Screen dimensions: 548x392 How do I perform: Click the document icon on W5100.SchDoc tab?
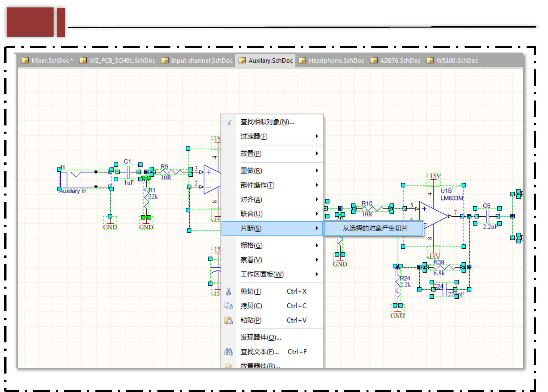pos(430,61)
